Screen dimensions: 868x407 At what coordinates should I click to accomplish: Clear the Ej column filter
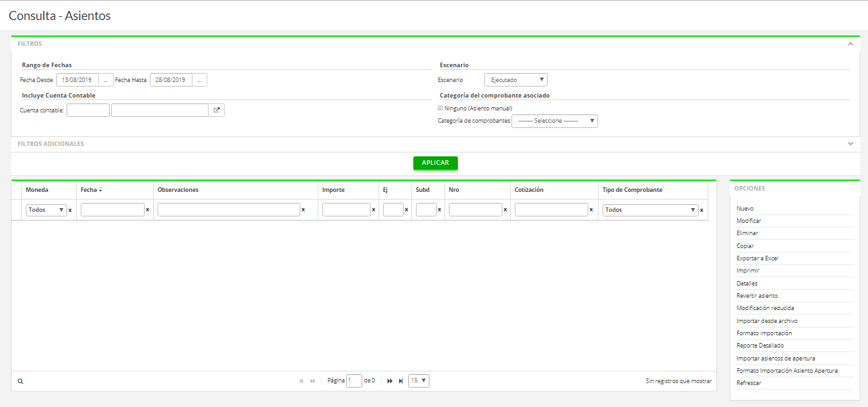pyautogui.click(x=406, y=210)
